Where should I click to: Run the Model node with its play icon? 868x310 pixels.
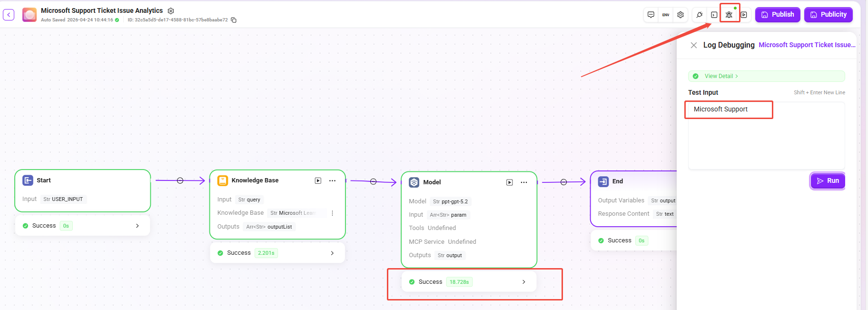[x=510, y=182]
